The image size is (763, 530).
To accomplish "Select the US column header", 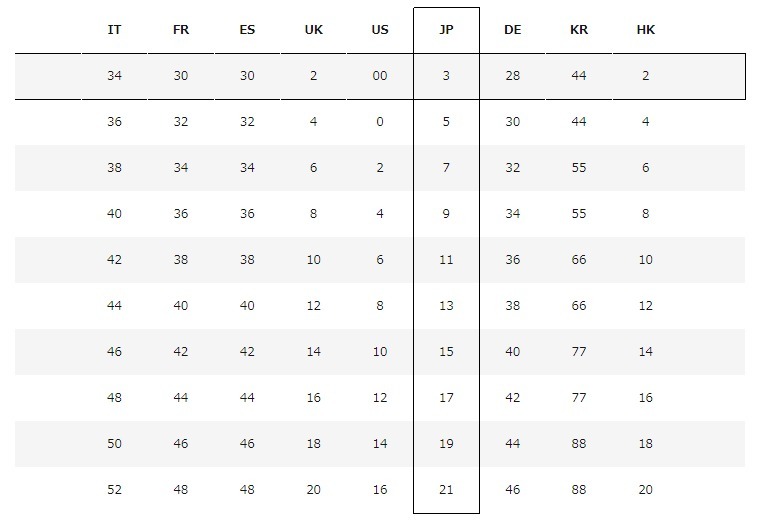I will 380,30.
